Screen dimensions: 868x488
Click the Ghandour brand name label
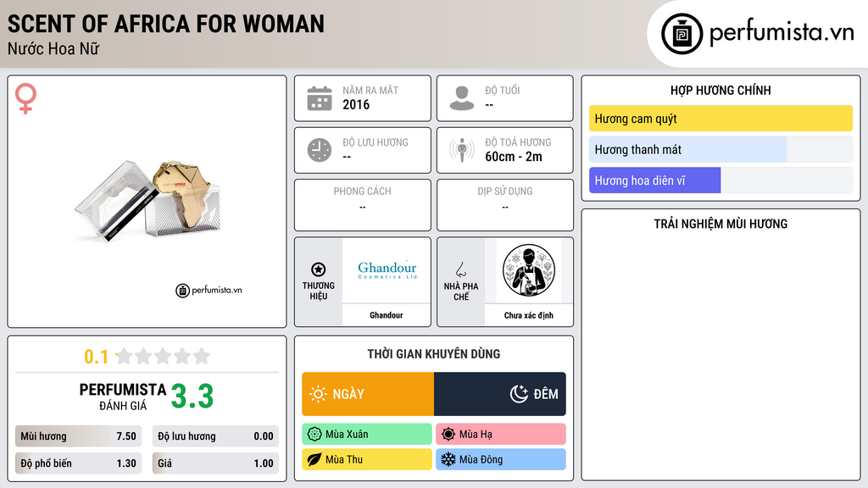point(387,315)
